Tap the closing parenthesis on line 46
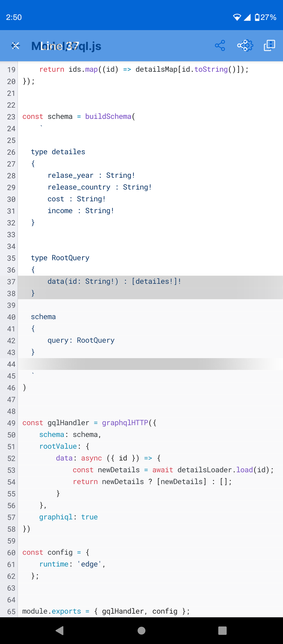Viewport: 283px width, 644px height. tap(24, 387)
